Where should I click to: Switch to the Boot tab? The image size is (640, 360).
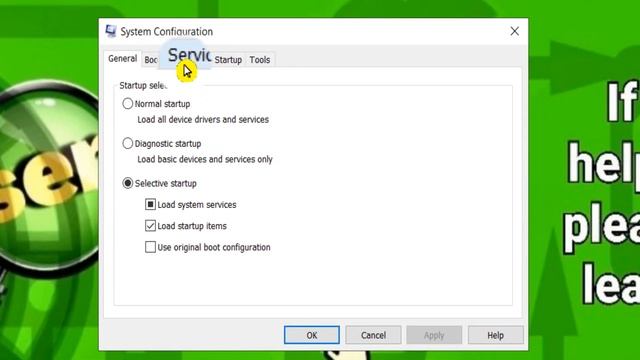150,60
